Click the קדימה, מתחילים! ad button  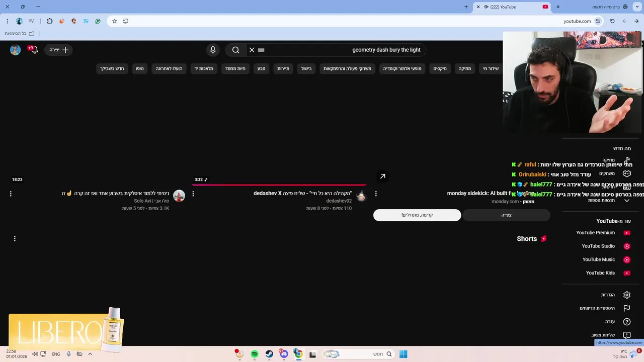point(417,215)
